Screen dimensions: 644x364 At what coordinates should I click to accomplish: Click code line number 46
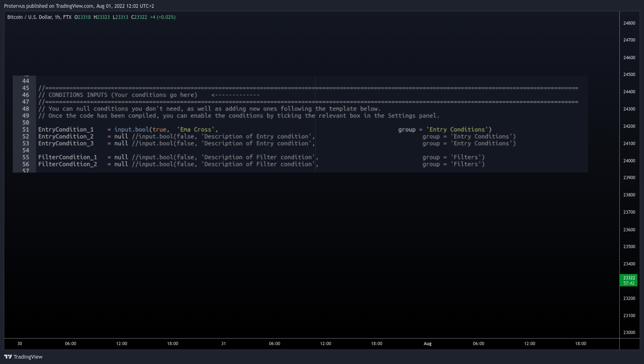coord(25,95)
